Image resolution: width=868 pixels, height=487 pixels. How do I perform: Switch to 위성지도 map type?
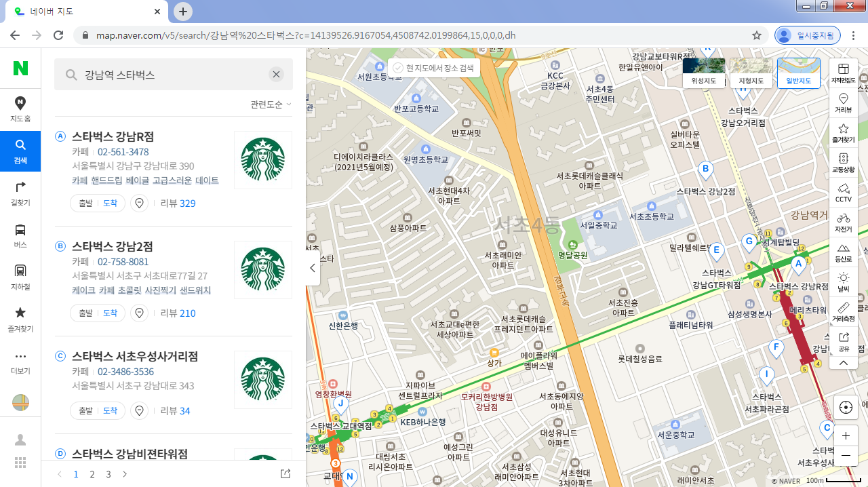click(x=704, y=73)
